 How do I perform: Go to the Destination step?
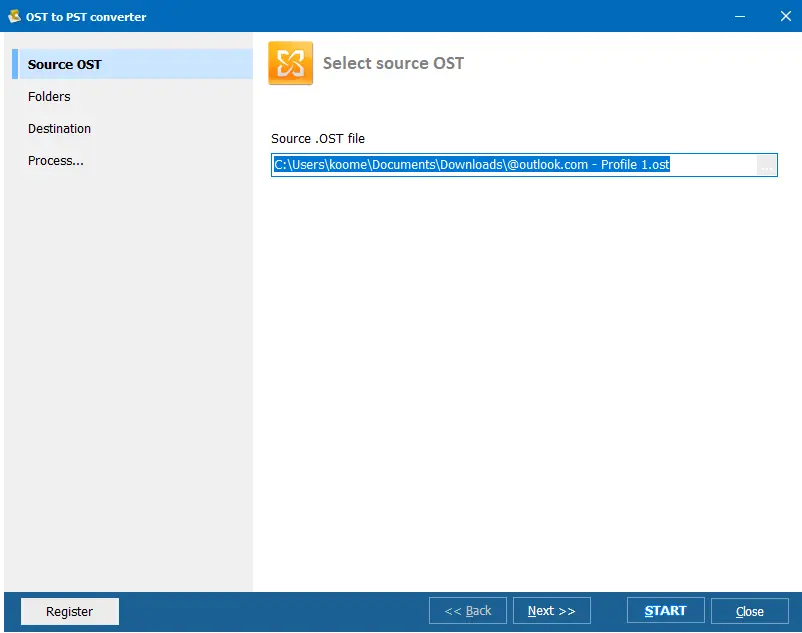(59, 129)
